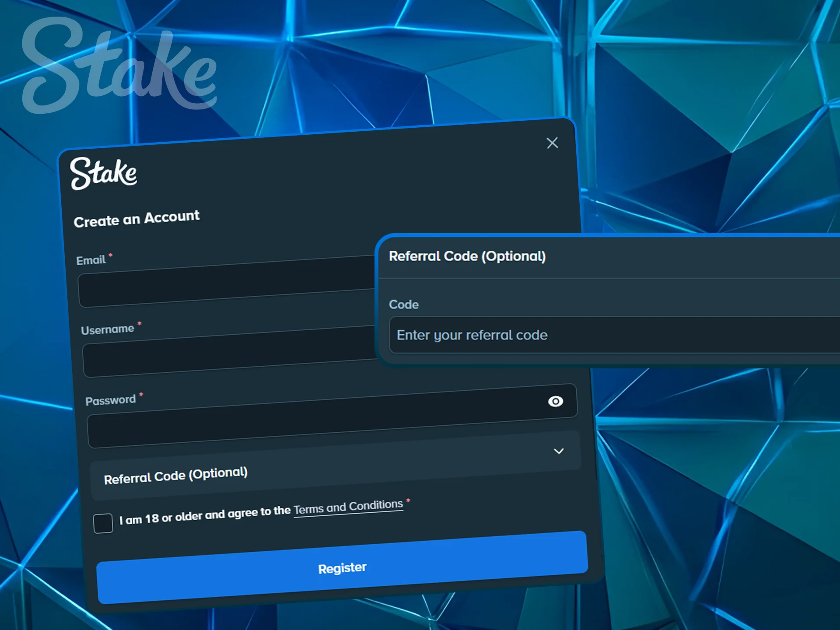Show password with the eye icon
Image resolution: width=840 pixels, height=630 pixels.
556,401
